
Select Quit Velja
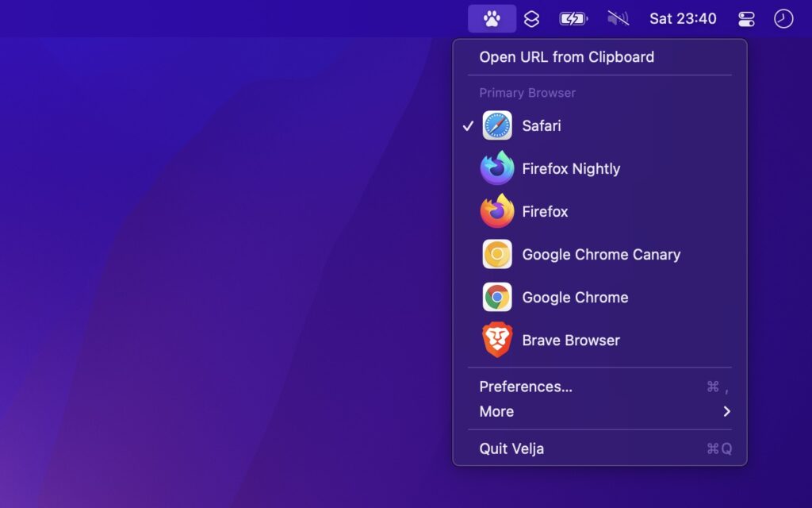click(599, 449)
